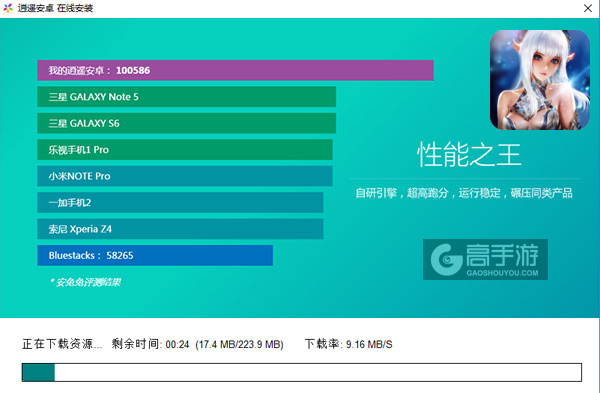Click the '正在下载资源...' status text

[62, 344]
